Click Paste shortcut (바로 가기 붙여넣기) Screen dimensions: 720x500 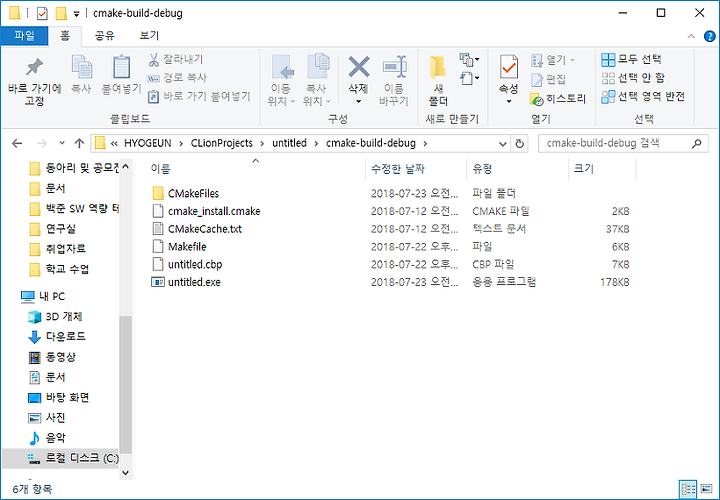pos(199,96)
